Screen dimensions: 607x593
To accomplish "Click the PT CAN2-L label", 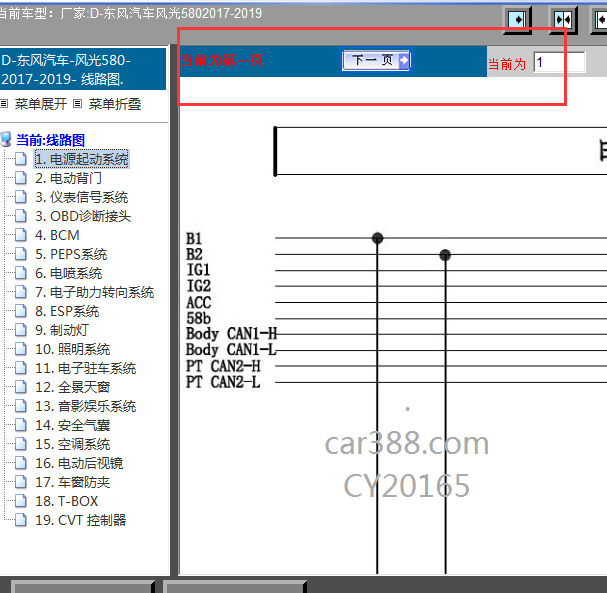I will [x=223, y=382].
